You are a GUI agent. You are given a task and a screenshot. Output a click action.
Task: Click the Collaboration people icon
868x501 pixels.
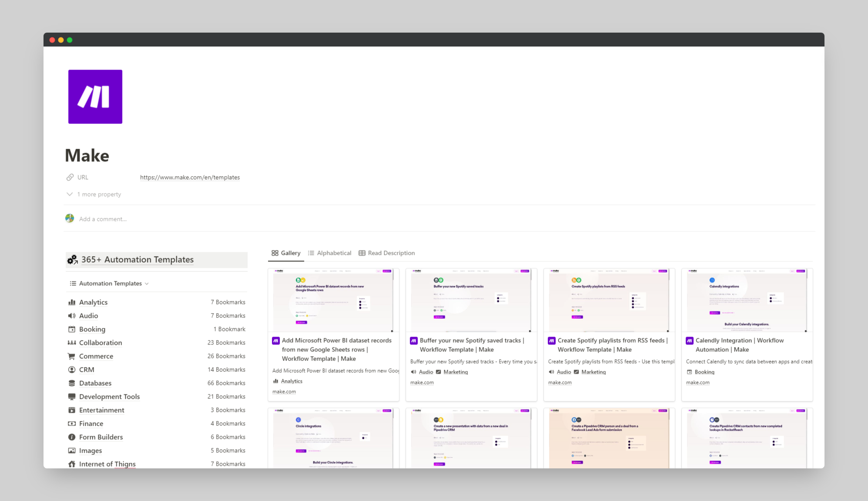pos(72,343)
